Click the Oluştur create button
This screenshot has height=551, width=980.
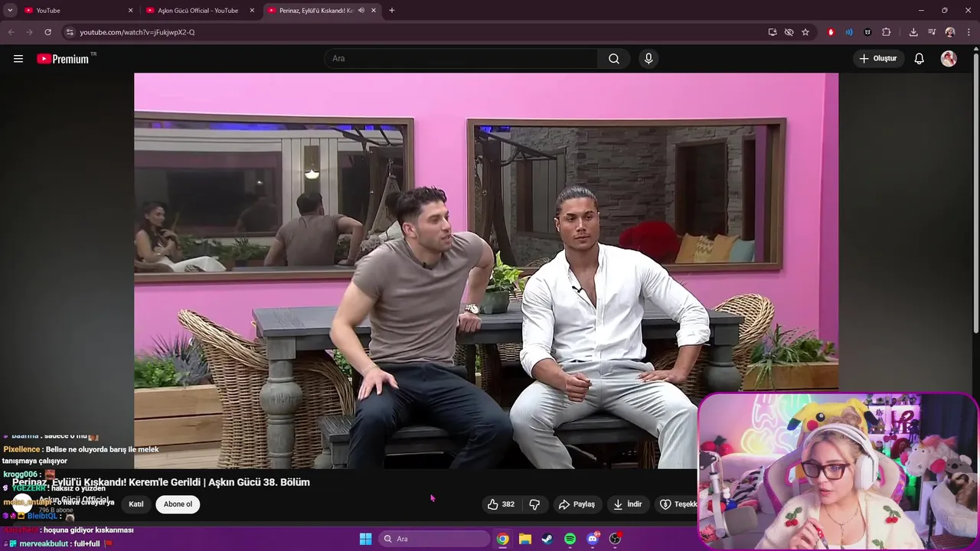tap(877, 59)
